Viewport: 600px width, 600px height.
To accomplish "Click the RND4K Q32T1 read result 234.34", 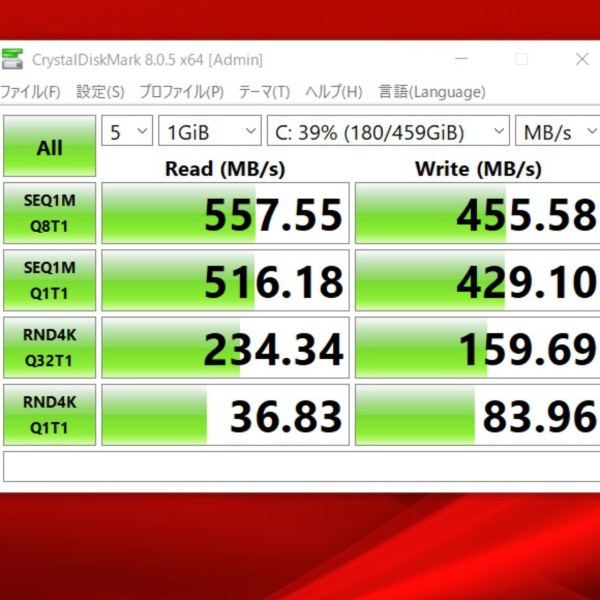I will tap(225, 347).
